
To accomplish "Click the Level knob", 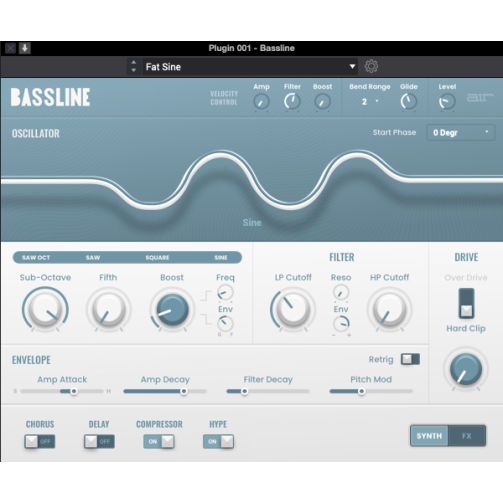I will (x=447, y=101).
